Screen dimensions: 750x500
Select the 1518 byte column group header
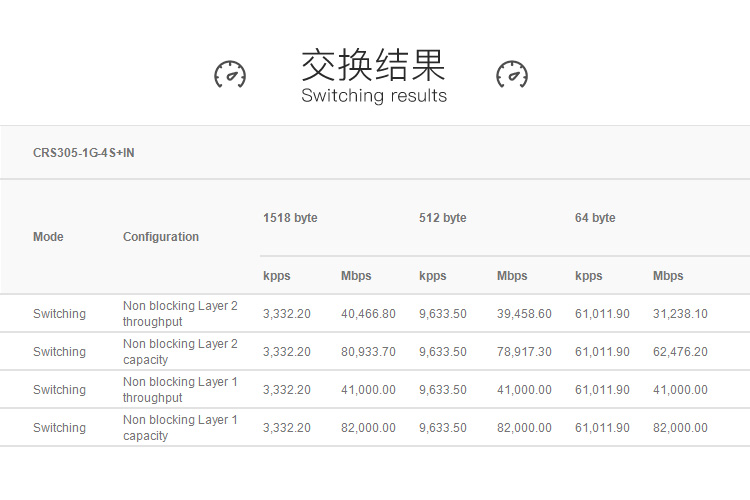pyautogui.click(x=290, y=218)
